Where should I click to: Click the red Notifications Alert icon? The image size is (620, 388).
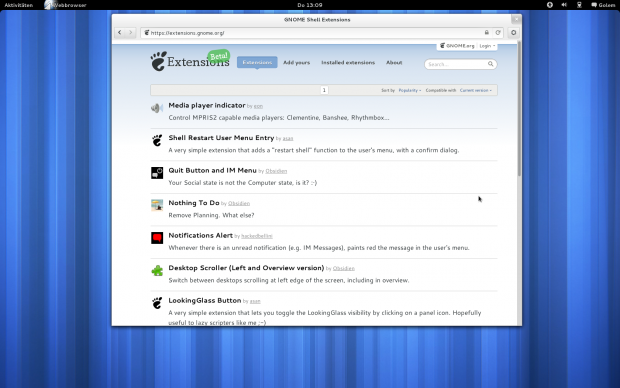[x=157, y=238]
